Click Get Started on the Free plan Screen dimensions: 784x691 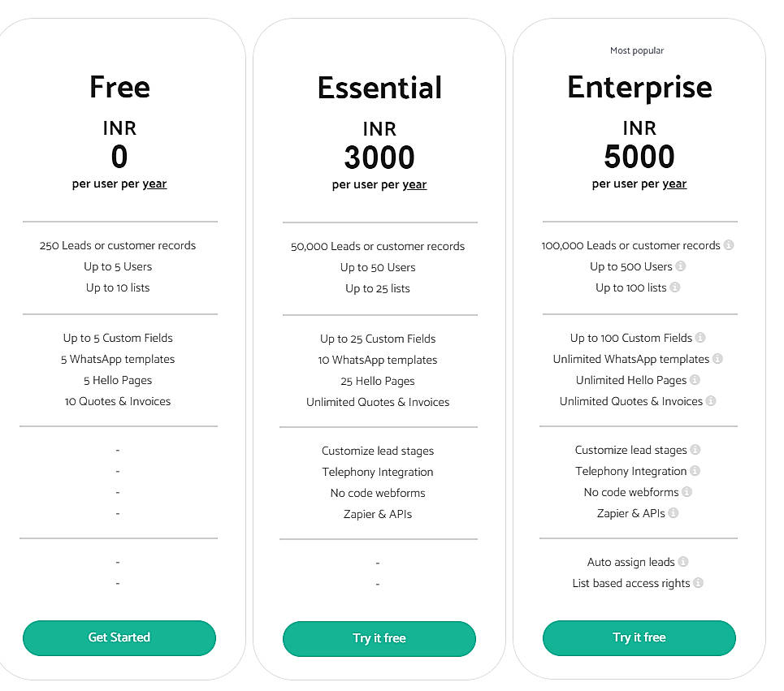tap(119, 638)
